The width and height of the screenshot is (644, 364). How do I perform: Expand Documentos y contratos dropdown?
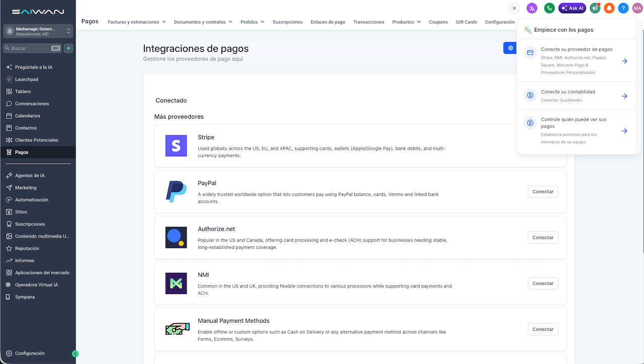point(203,22)
